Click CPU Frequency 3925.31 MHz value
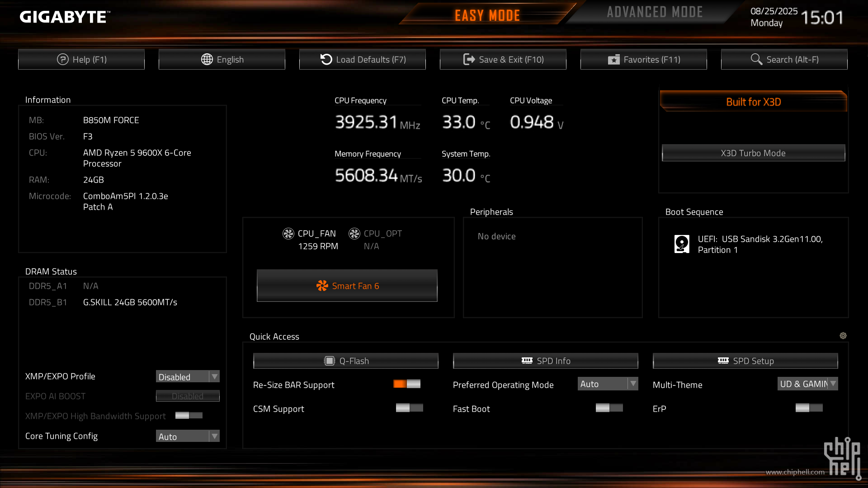Viewport: 868px width, 488px height. click(x=377, y=122)
